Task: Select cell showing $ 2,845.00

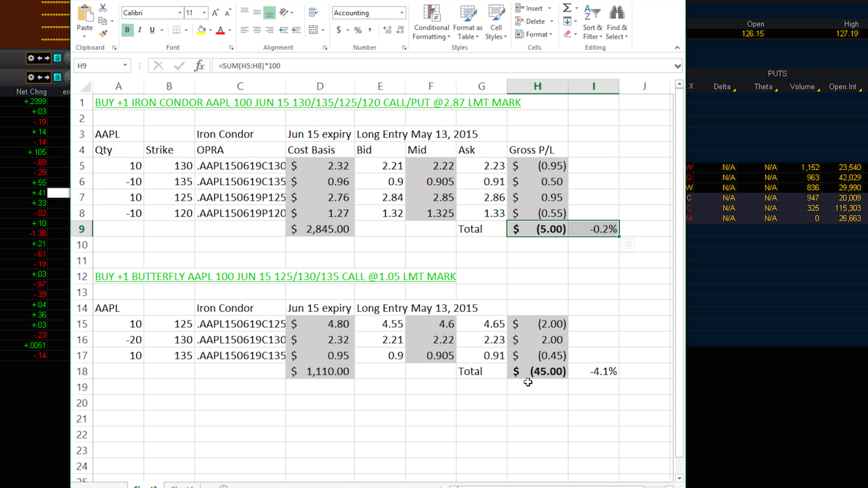Action: [319, 229]
